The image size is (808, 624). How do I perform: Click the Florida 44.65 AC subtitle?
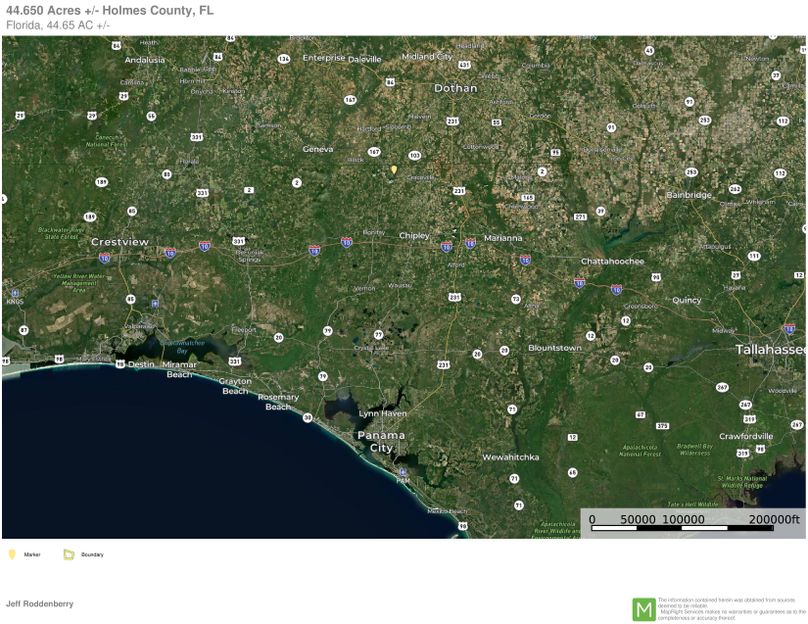click(x=55, y=24)
